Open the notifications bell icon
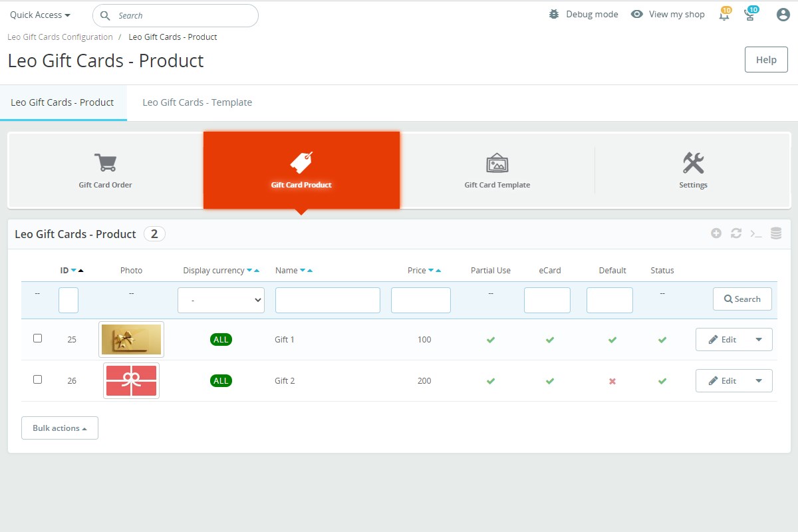Image resolution: width=798 pixels, height=532 pixels. pyautogui.click(x=724, y=15)
